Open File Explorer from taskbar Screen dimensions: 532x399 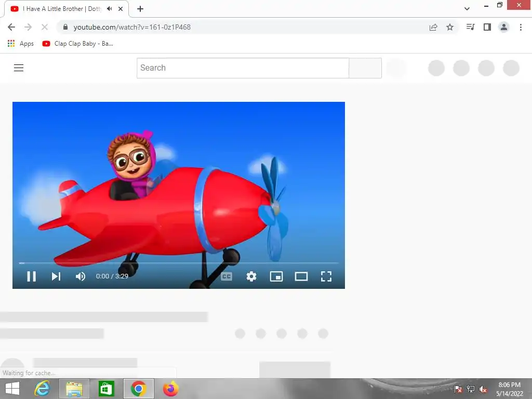coord(74,389)
